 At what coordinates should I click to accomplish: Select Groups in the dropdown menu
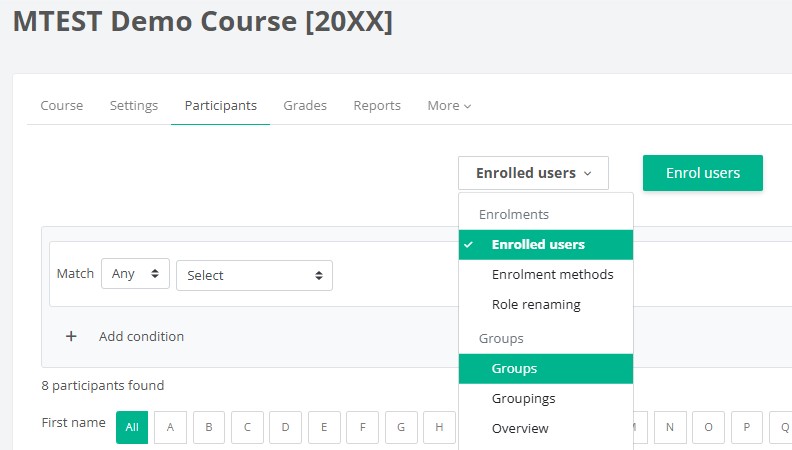[514, 368]
